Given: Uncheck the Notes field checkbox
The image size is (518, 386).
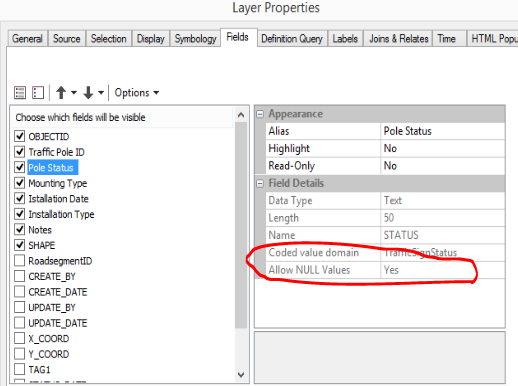Looking at the screenshot, I should [x=20, y=229].
